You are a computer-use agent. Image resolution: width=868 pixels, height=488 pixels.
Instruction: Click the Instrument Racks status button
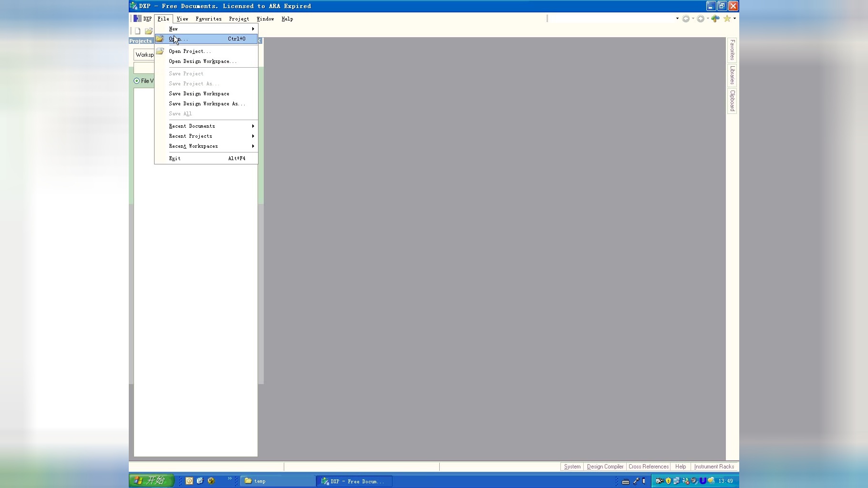714,467
